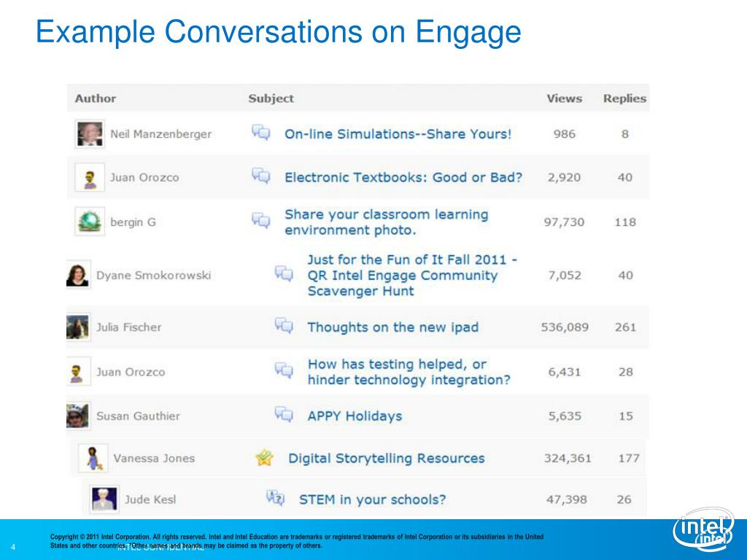Click discussion icon beside On-line Simulations thread
Viewport: 747px width, 560px height.
tap(261, 133)
